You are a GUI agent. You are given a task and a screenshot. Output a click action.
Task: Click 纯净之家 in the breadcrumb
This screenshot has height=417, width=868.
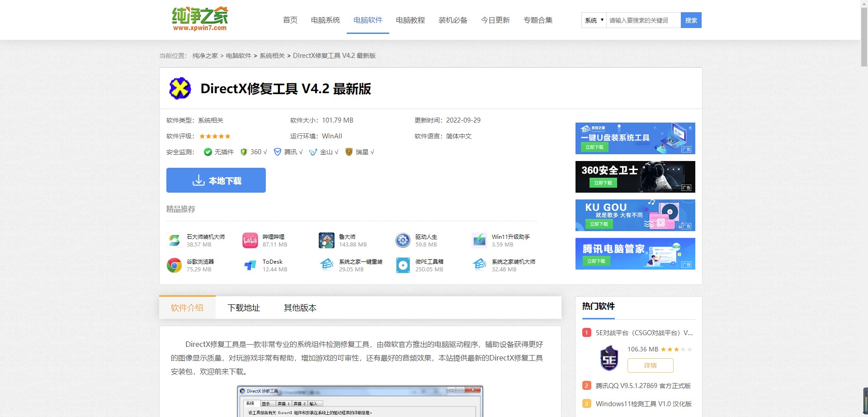pos(205,56)
